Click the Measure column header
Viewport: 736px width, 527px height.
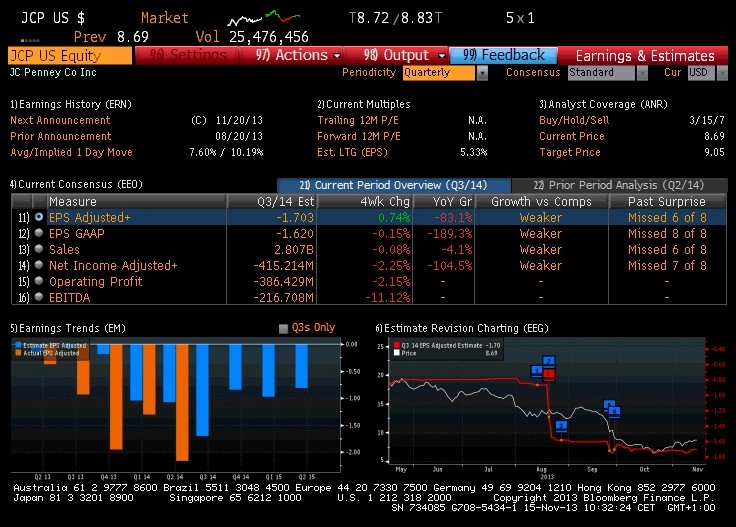click(136, 201)
